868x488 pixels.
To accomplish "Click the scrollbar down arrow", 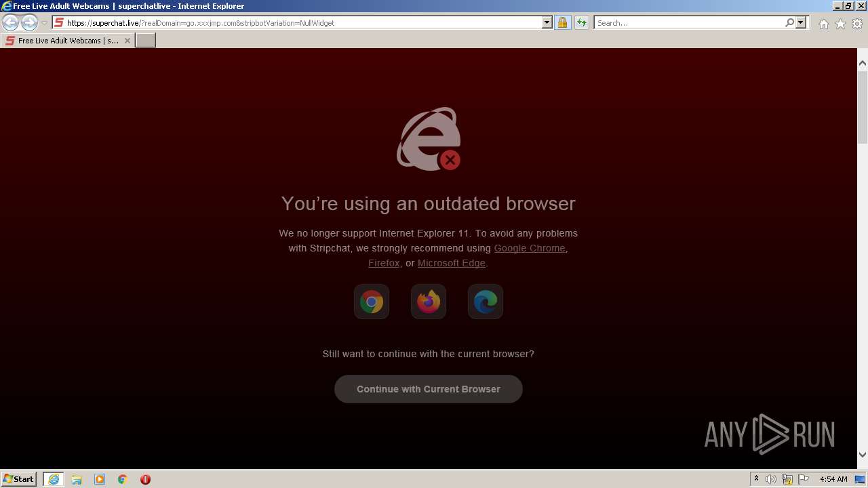I will [863, 455].
